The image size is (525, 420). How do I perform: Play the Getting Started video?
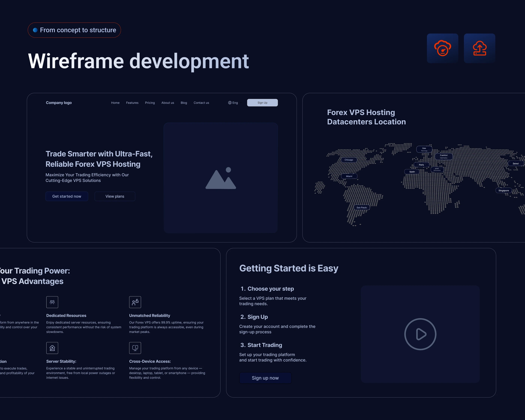[x=420, y=334]
